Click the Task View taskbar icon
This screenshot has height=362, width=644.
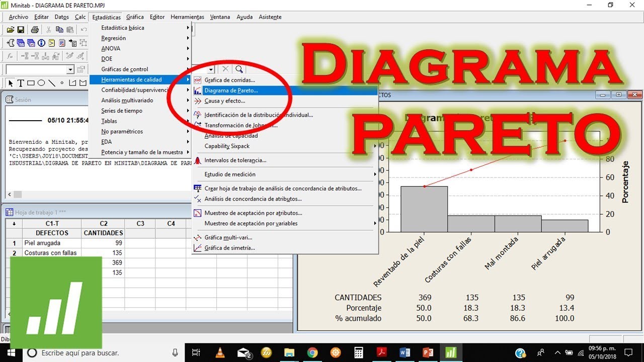click(196, 353)
